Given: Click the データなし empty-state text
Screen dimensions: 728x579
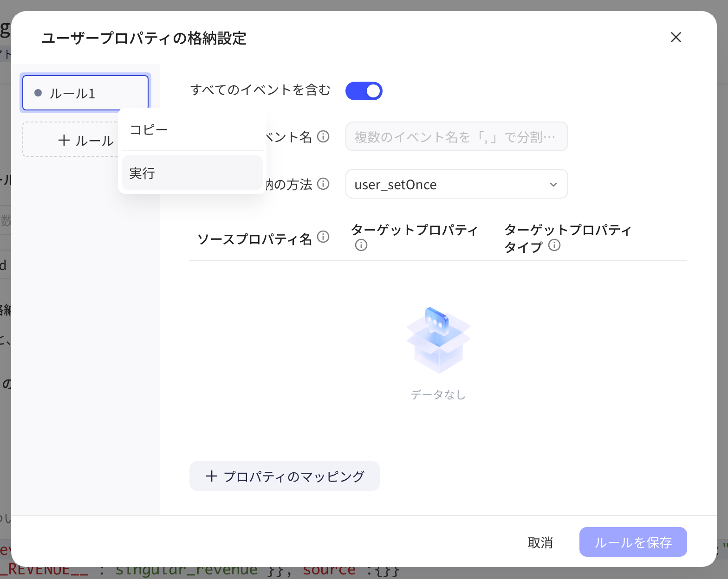Looking at the screenshot, I should pyautogui.click(x=438, y=395).
